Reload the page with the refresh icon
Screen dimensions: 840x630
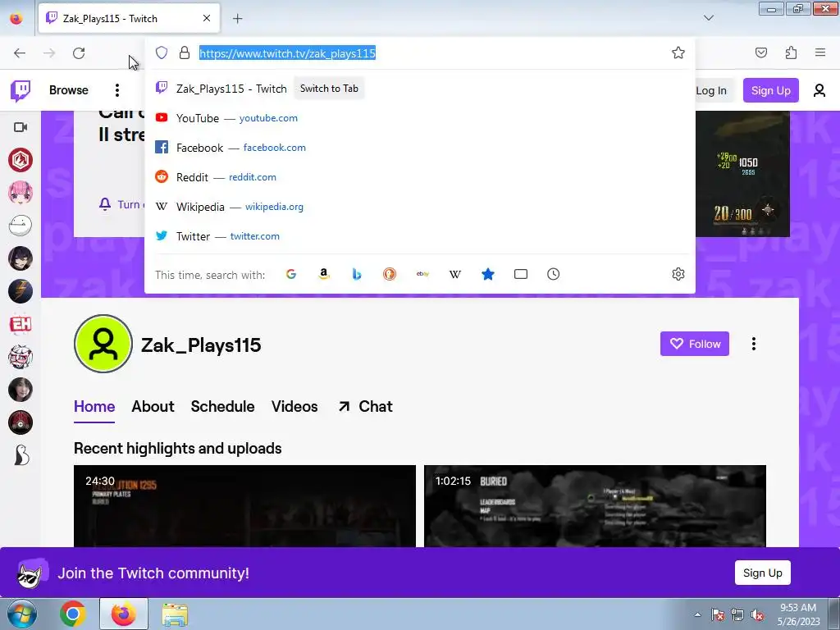click(79, 52)
